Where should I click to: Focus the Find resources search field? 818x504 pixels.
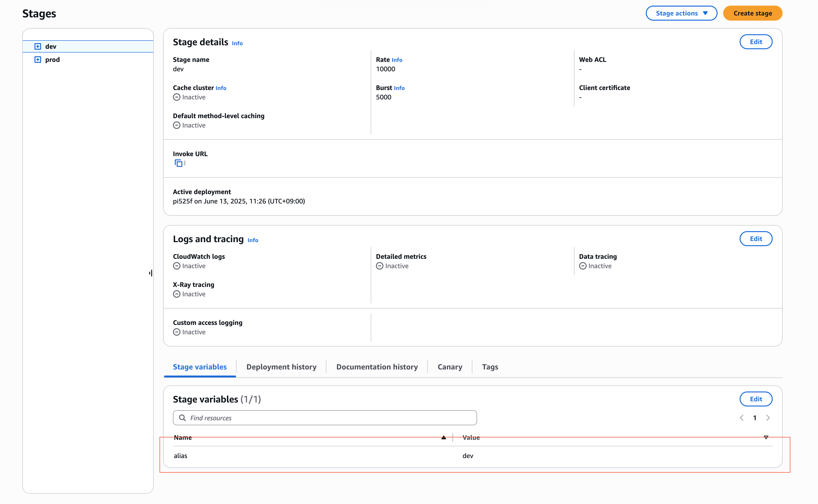(x=330, y=418)
